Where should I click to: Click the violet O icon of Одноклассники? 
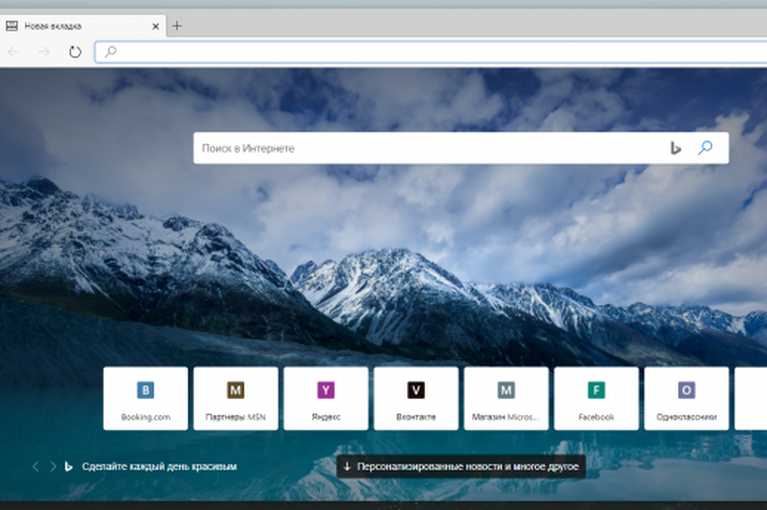click(686, 390)
